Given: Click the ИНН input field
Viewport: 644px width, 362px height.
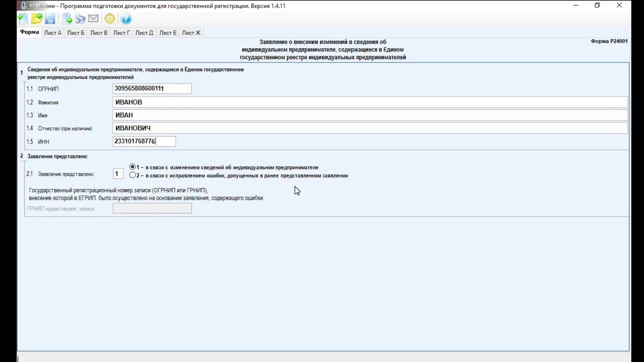Looking at the screenshot, I should click(144, 141).
